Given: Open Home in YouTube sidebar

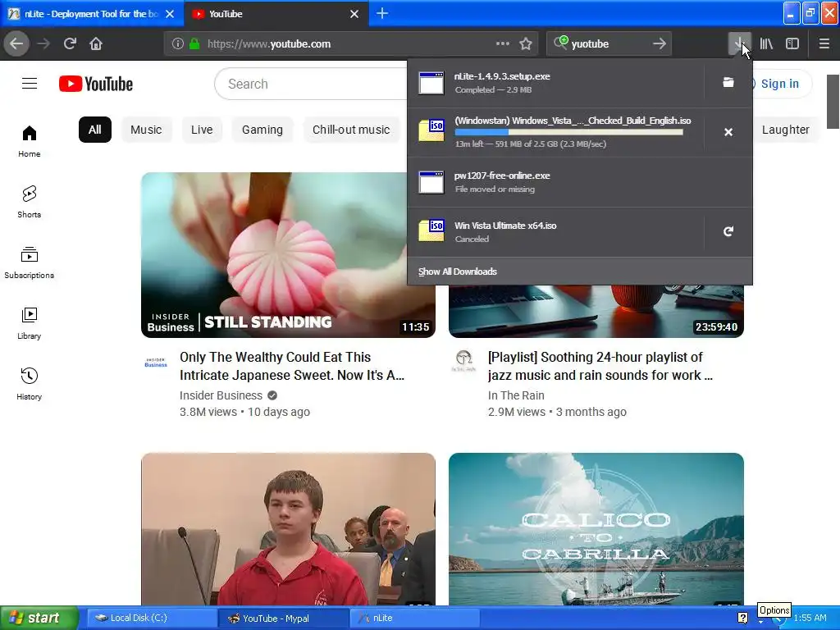Looking at the screenshot, I should coord(29,141).
